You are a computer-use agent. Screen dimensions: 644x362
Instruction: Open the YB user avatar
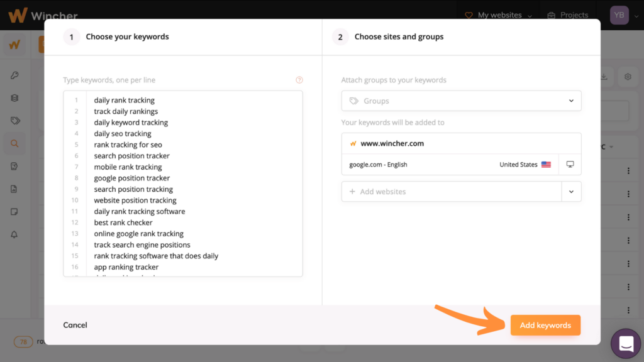(619, 15)
